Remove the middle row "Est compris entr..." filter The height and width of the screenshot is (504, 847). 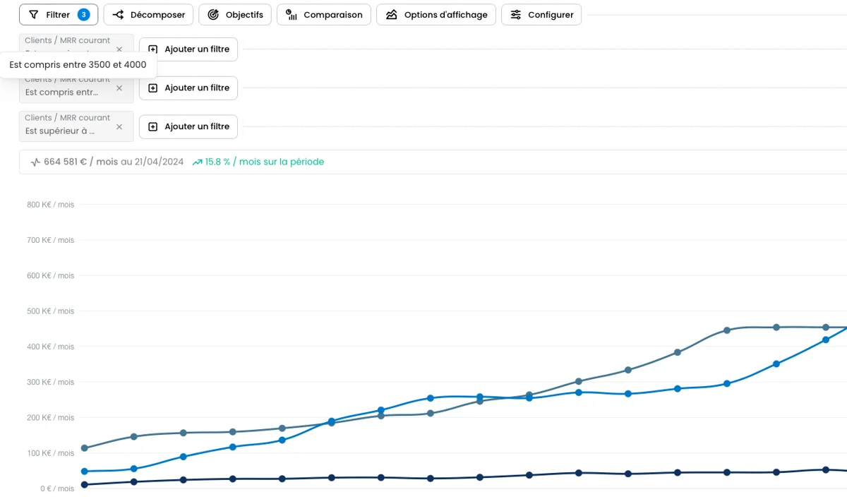point(119,88)
